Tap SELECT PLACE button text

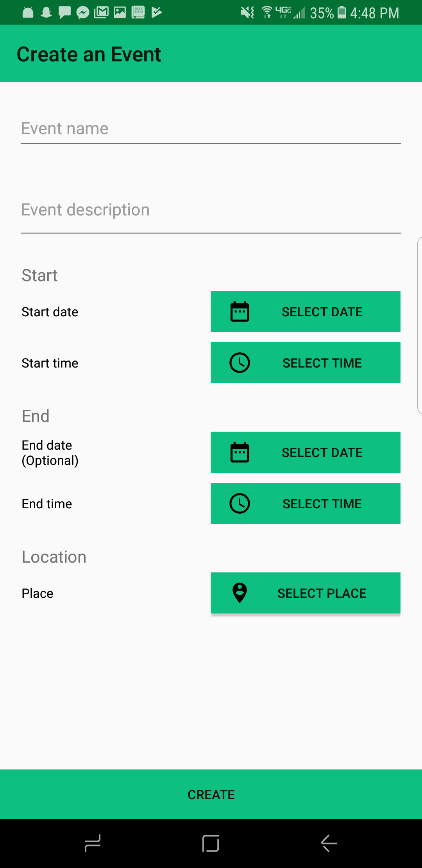pos(322,594)
